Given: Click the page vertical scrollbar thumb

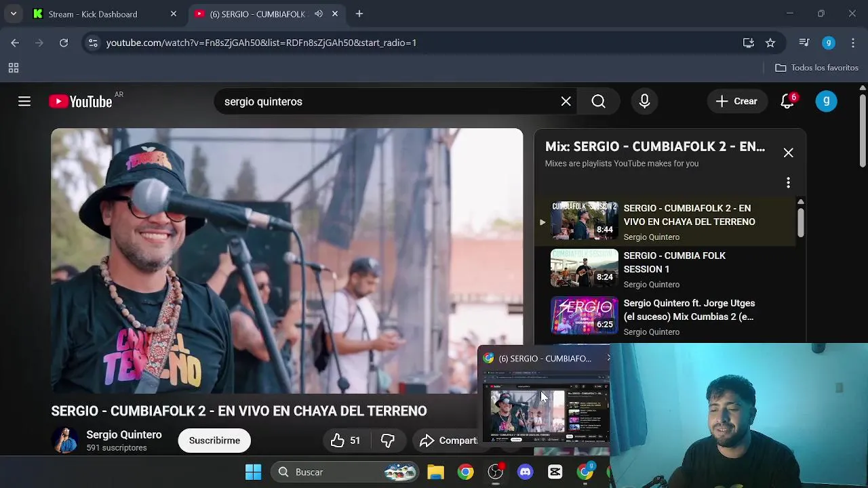Looking at the screenshot, I should [x=863, y=130].
